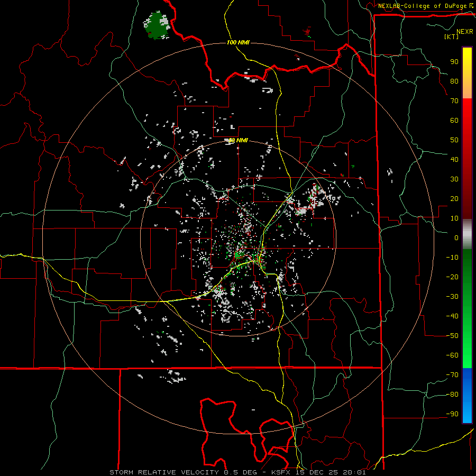Select the 0 knots scale label
This screenshot has height=476, width=476.
pyautogui.click(x=456, y=237)
